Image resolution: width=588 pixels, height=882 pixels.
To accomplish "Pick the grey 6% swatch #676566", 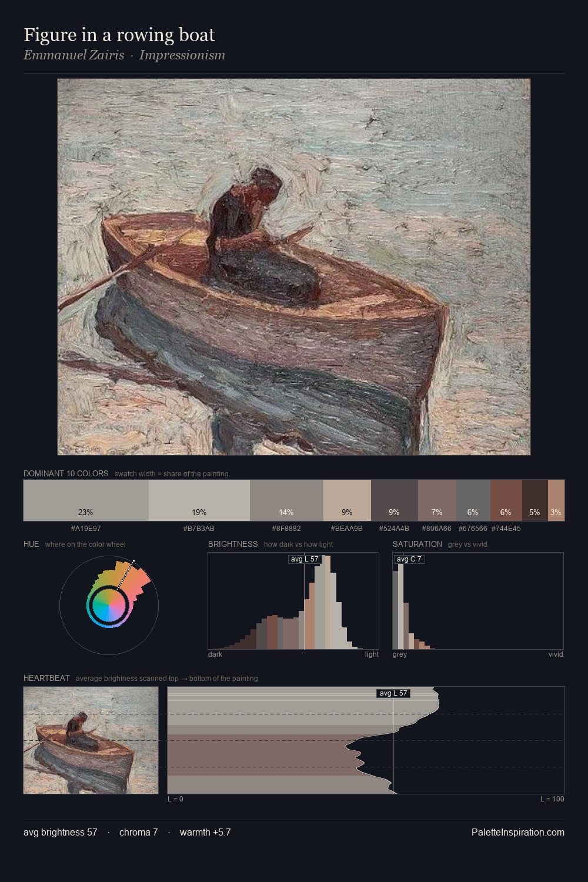I will (473, 500).
